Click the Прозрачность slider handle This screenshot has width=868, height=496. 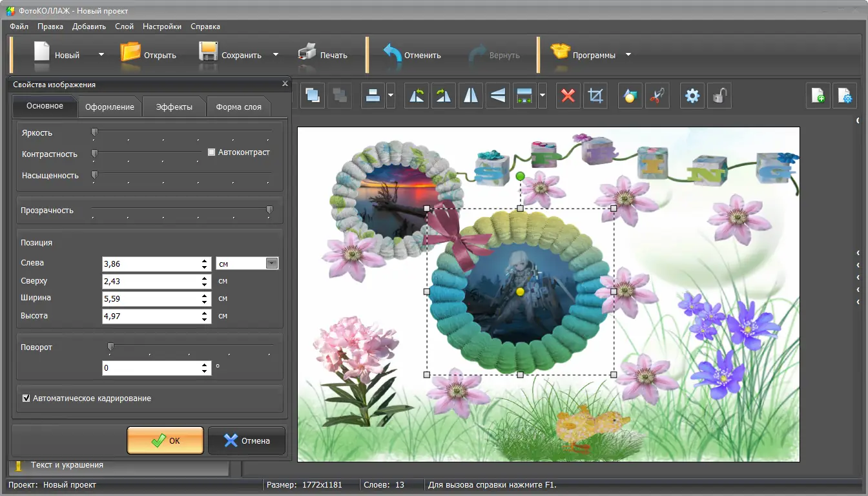click(x=269, y=210)
